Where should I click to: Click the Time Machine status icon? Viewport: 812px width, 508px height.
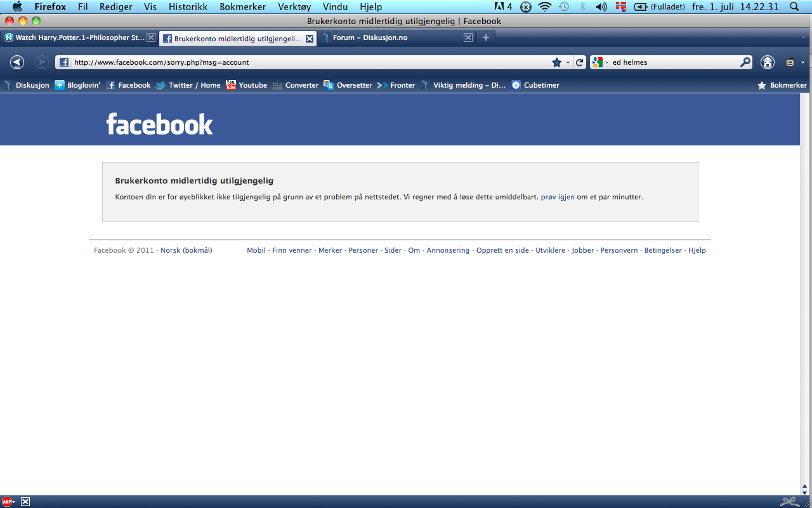pos(563,7)
